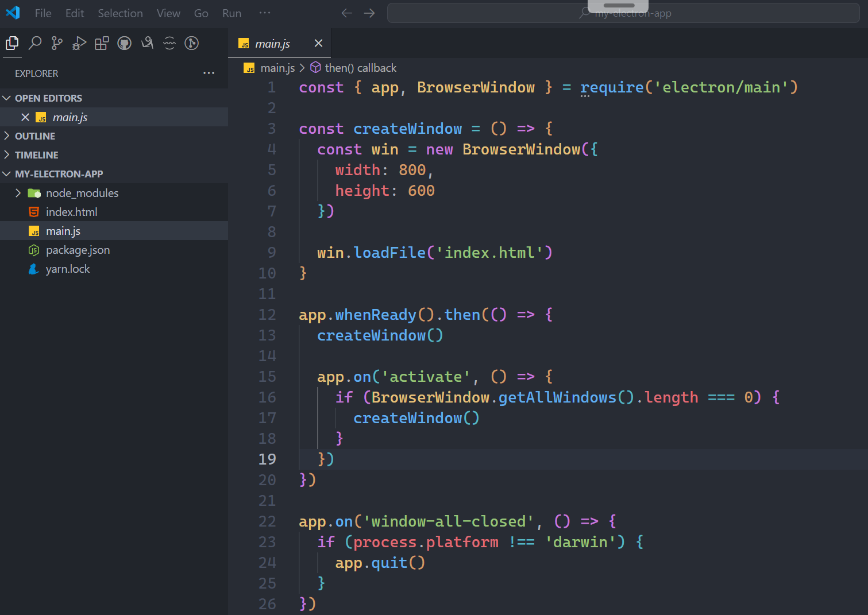Screen dimensions: 868x615
Task: Click getAllWindows on line 16
Action: point(557,397)
